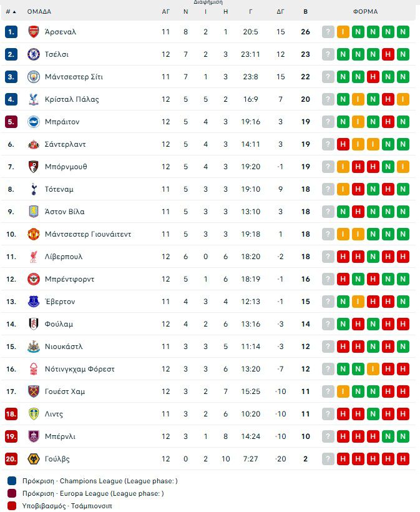Image resolution: width=420 pixels, height=512 pixels.
Task: Click the red relegation legend swatch
Action: tap(12, 506)
